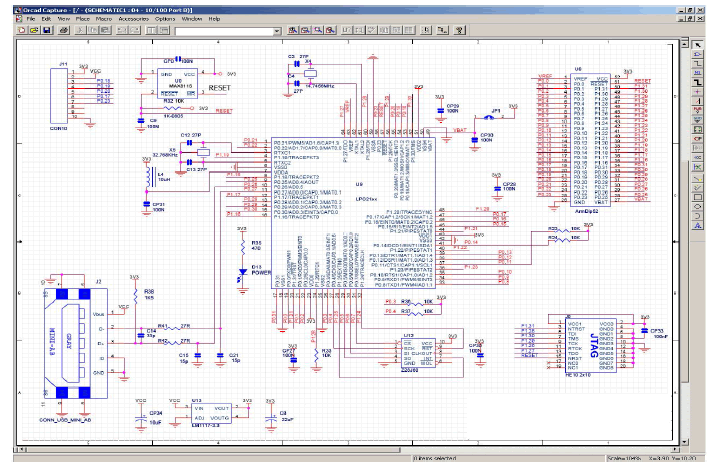714x470 pixels.
Task: Open the Options menu
Action: coord(165,19)
